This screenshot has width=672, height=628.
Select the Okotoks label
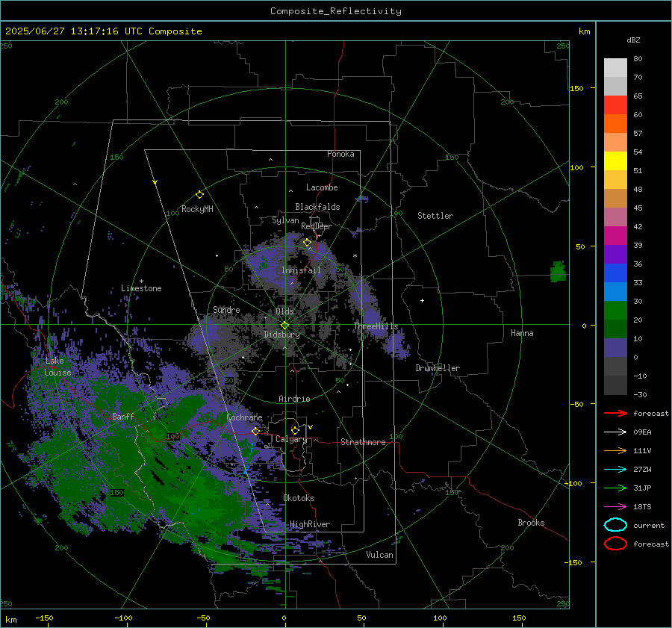(x=299, y=498)
